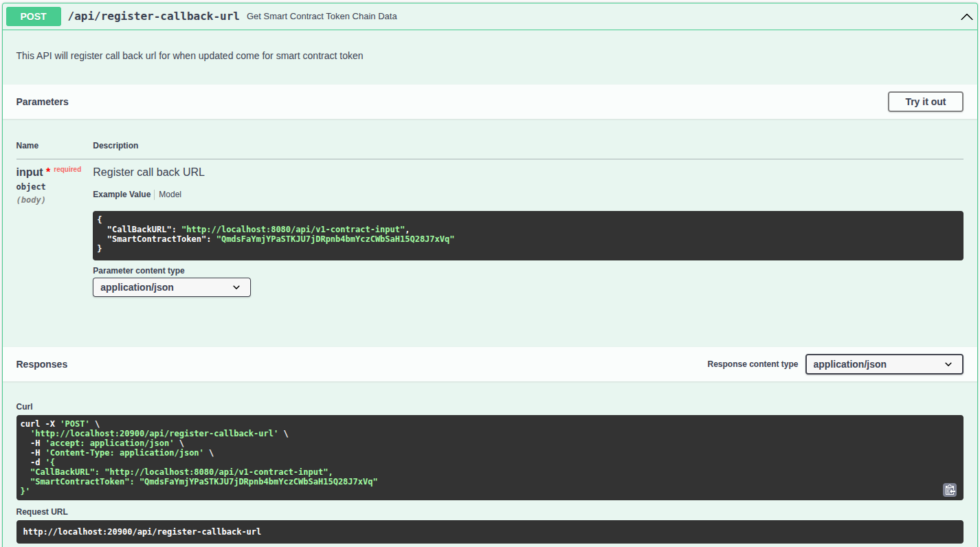Click the /api/register-callback-url endpoint path
The image size is (980, 547).
tap(153, 16)
